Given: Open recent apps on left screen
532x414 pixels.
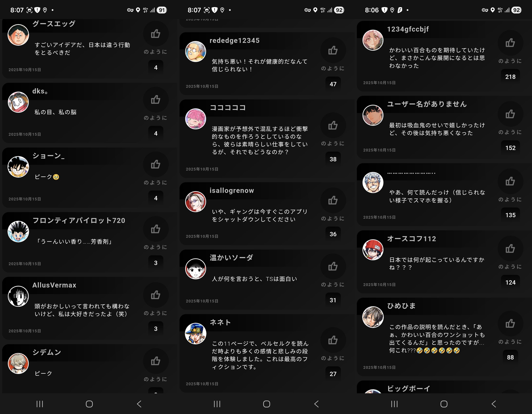Looking at the screenshot, I should coord(40,404).
